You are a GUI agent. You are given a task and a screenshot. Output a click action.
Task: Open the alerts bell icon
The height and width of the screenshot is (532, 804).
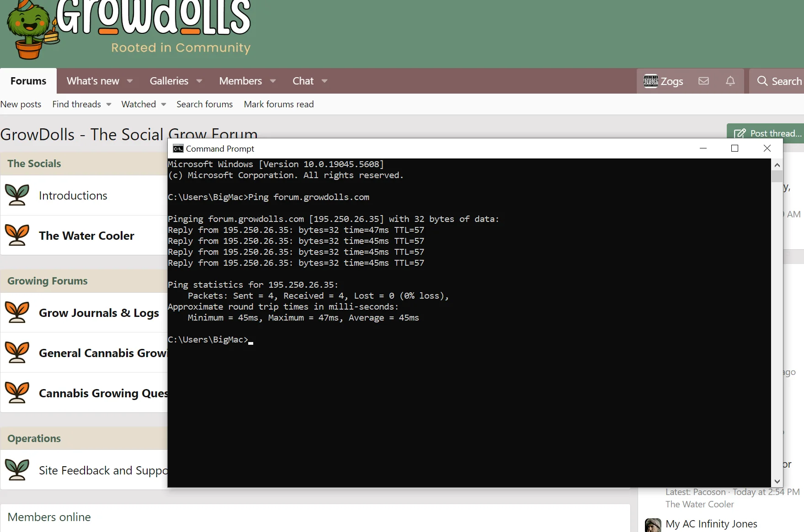730,81
